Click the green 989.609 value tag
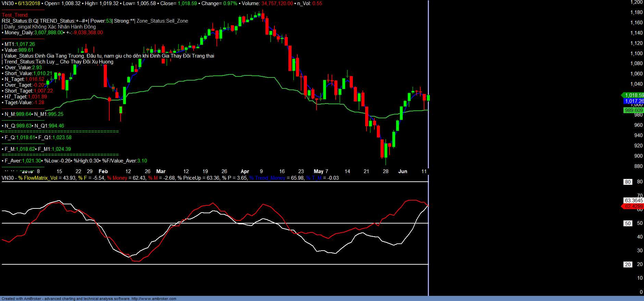644x301 pixels. tap(633, 110)
